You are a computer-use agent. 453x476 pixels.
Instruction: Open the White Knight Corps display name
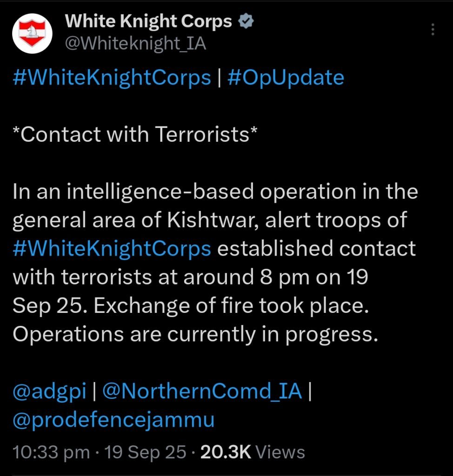coord(148,21)
